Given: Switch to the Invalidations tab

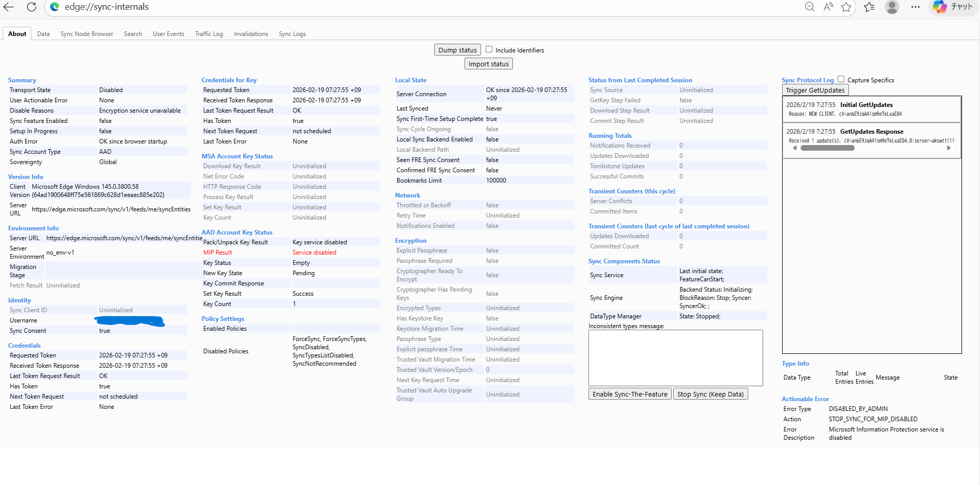Looking at the screenshot, I should (x=251, y=34).
